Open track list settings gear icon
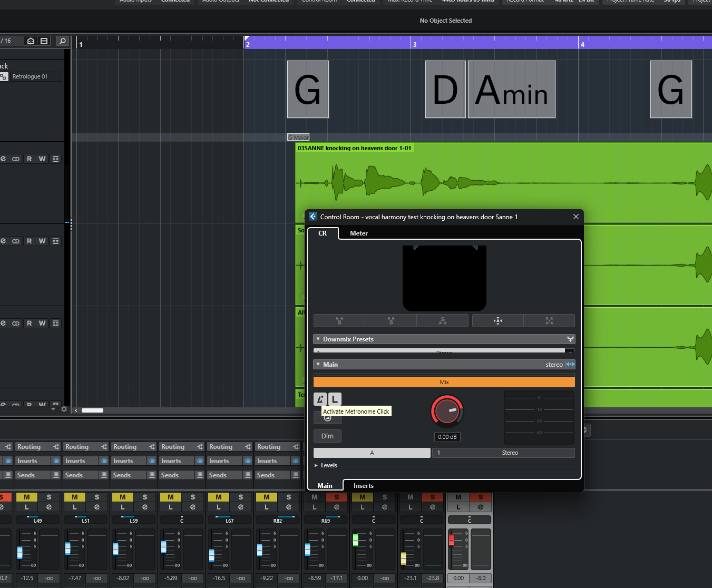 [x=64, y=409]
